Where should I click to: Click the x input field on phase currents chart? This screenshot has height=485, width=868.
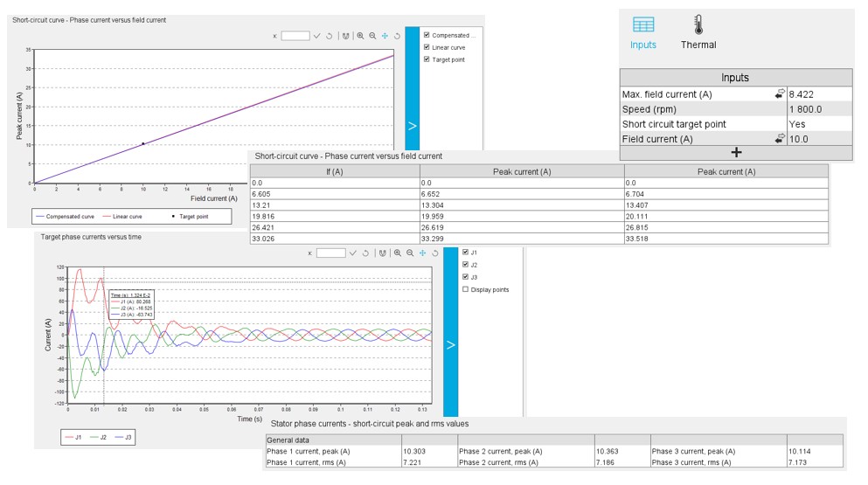(x=330, y=253)
